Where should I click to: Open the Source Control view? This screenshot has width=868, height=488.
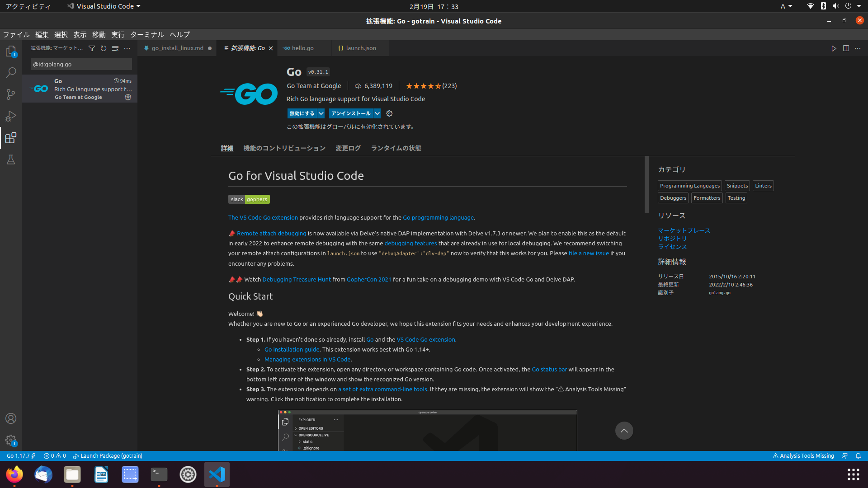pos(11,94)
